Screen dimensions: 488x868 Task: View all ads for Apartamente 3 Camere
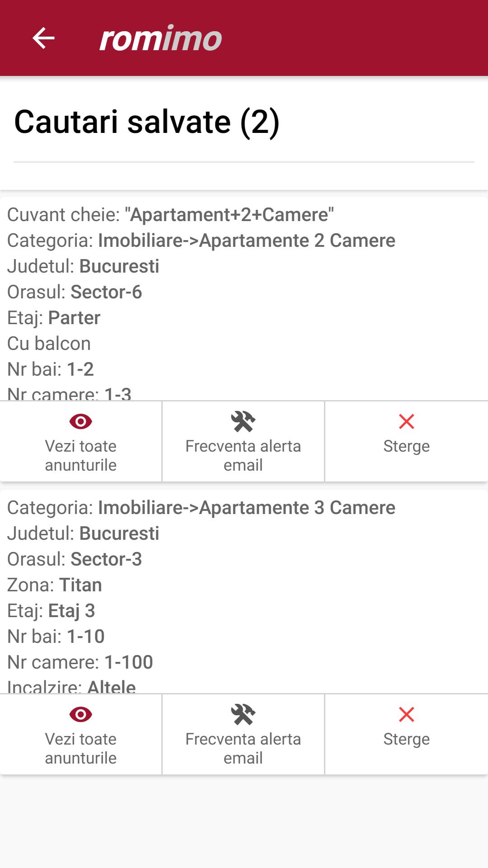[x=81, y=748]
